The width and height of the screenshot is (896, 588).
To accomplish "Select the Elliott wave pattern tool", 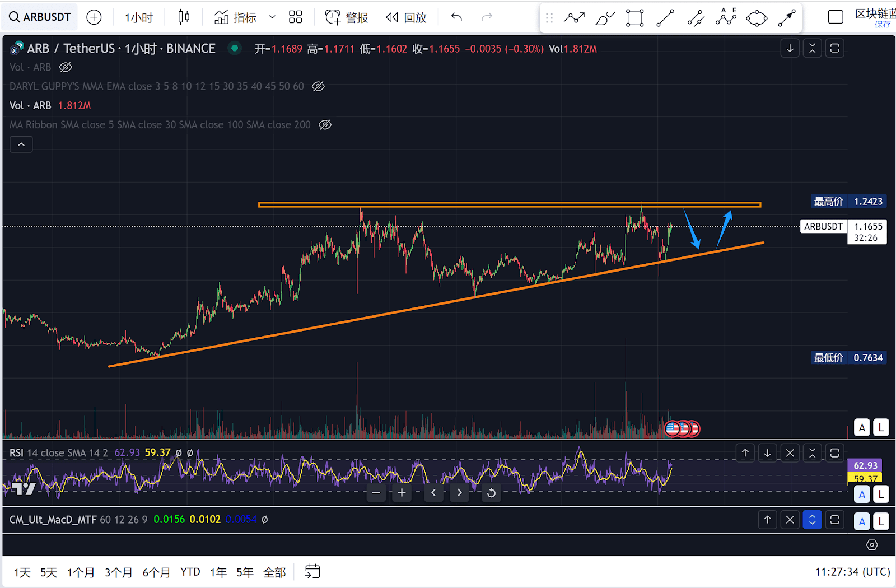I will [x=726, y=18].
